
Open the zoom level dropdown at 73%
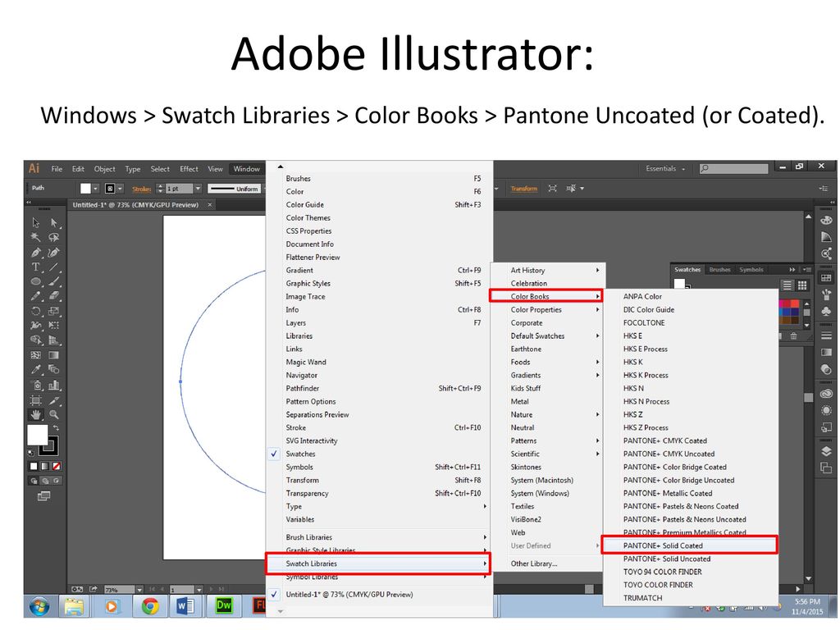[139, 589]
